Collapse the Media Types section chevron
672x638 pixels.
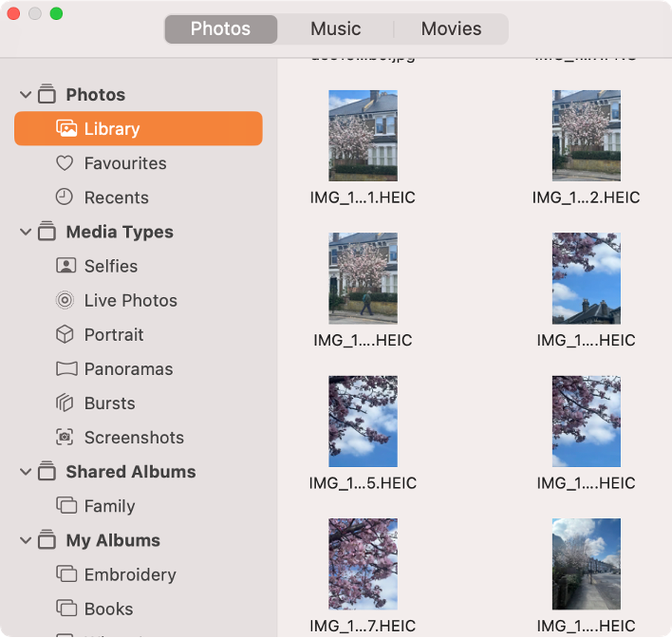26,232
